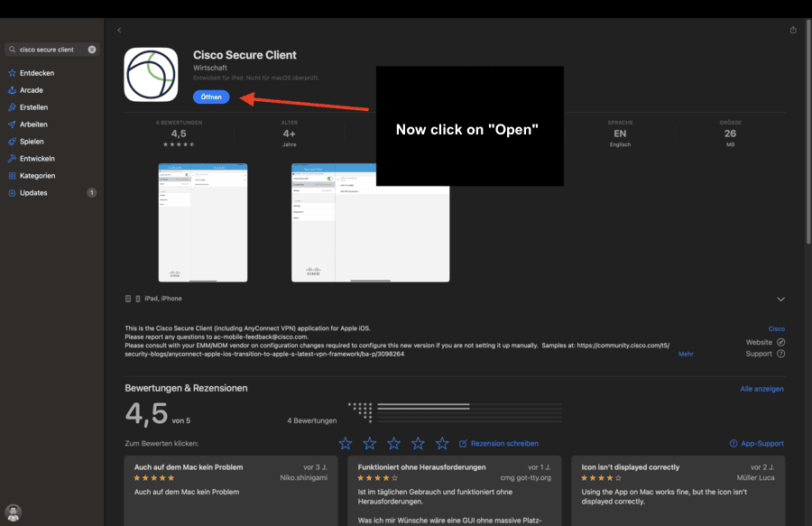The image size is (812, 526).
Task: Click the Cisco Secure Client app icon
Action: (151, 75)
